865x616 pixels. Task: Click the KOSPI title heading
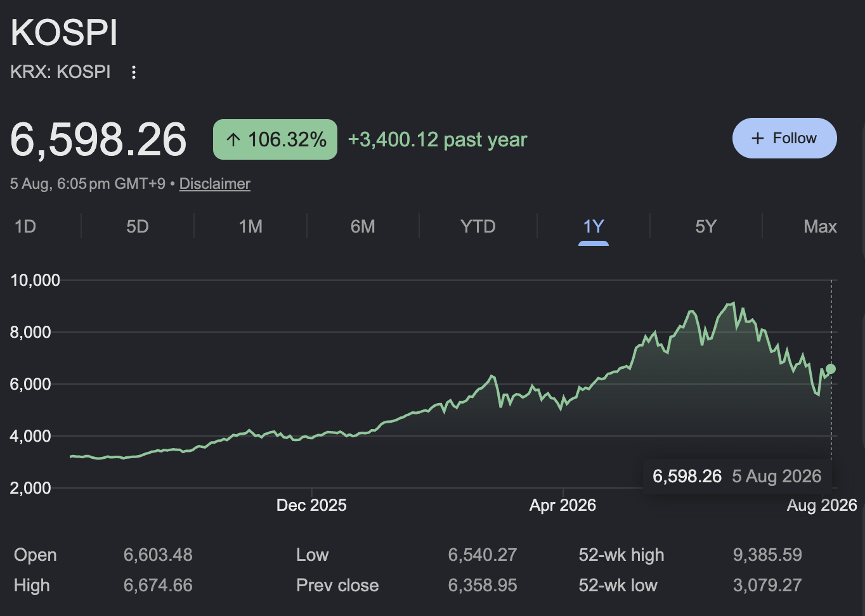pyautogui.click(x=64, y=32)
